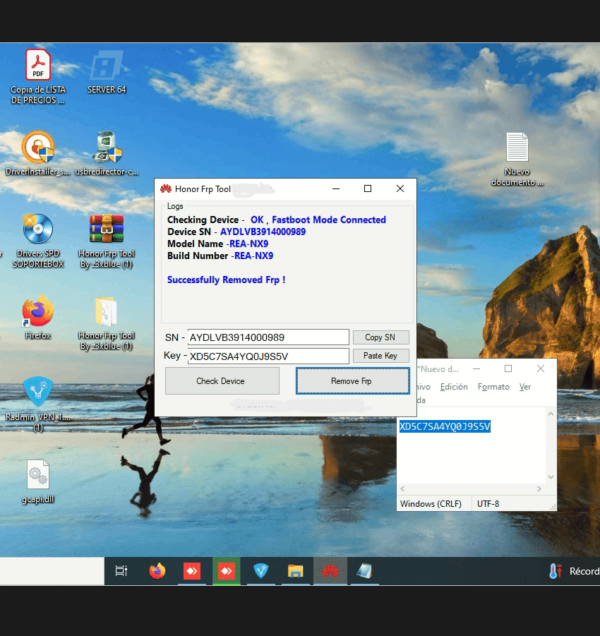
Task: Click 'OK , Fastboot Mode Connected' log text
Action: point(318,220)
